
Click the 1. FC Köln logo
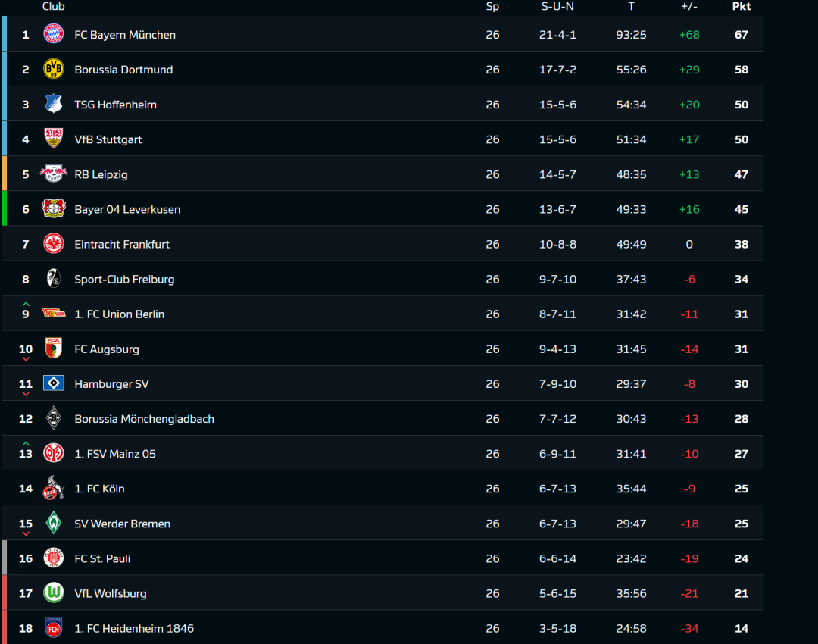tap(54, 488)
